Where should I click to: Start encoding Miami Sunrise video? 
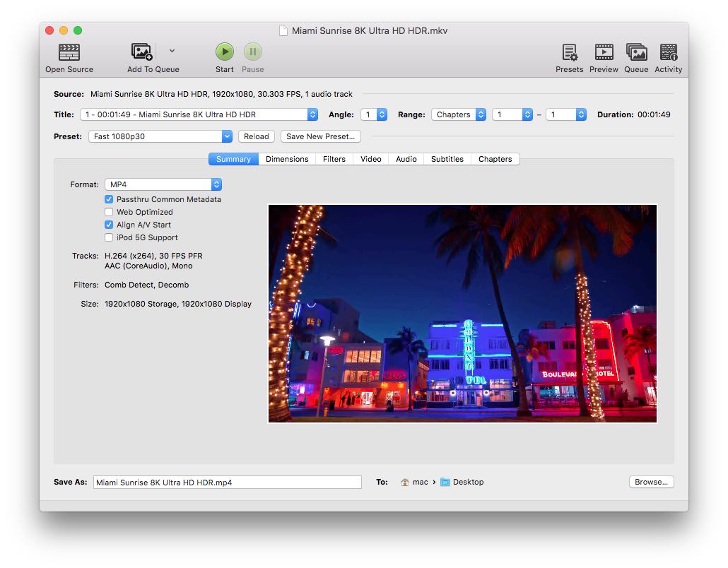pyautogui.click(x=224, y=52)
